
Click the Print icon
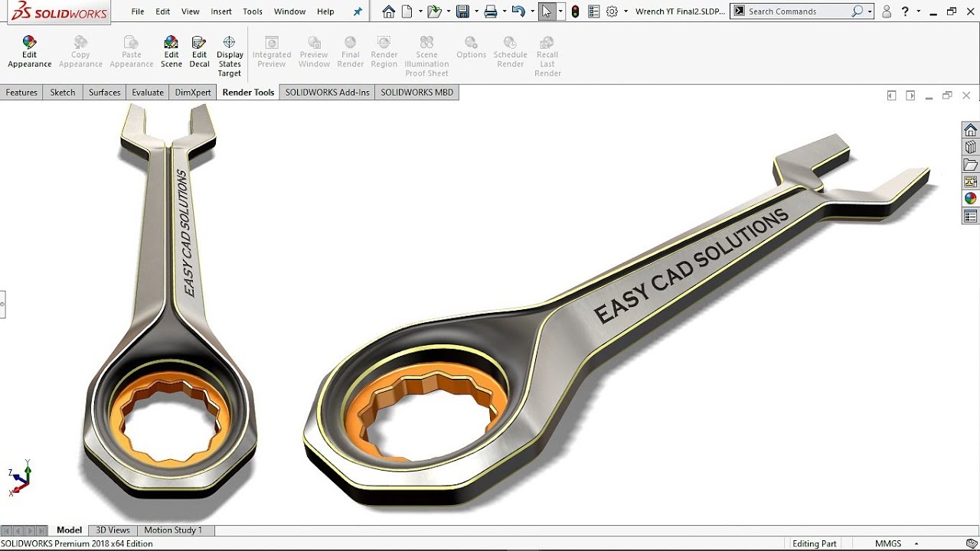click(x=491, y=11)
